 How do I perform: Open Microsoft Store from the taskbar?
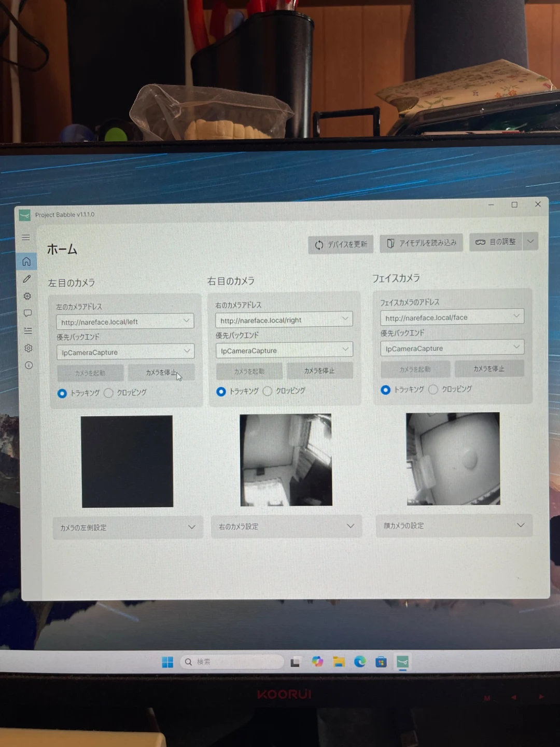(381, 661)
